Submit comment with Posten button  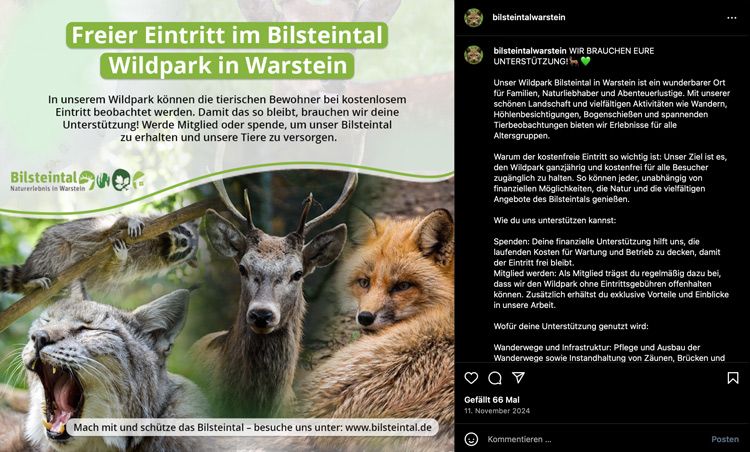tap(725, 439)
